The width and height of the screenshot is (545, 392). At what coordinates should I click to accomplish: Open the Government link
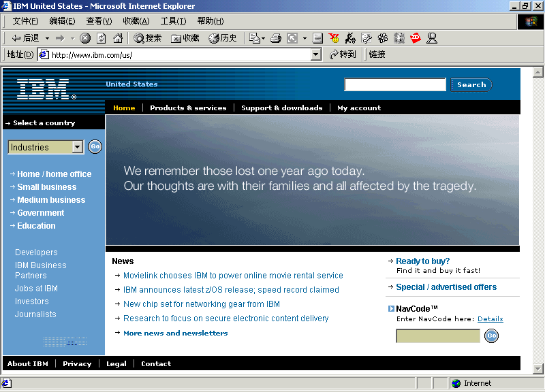tap(41, 213)
